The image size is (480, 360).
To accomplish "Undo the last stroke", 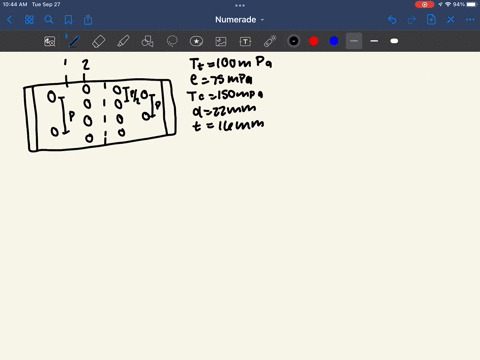I will point(392,20).
